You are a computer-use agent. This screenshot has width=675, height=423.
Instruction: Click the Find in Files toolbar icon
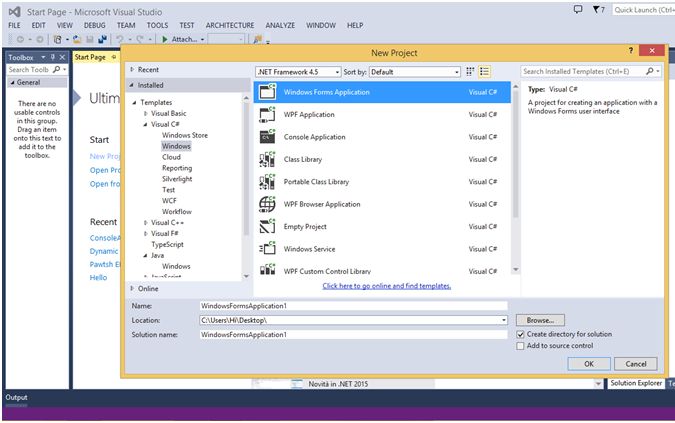pyautogui.click(x=257, y=39)
